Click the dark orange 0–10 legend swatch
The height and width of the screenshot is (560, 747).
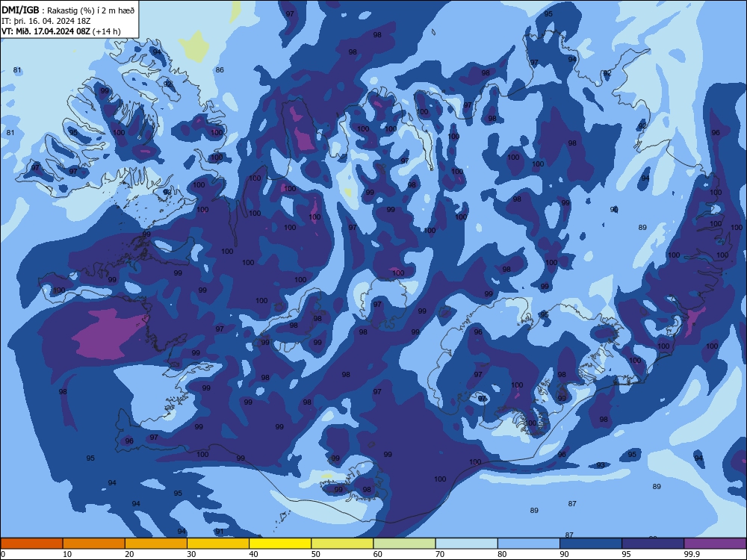point(31,544)
